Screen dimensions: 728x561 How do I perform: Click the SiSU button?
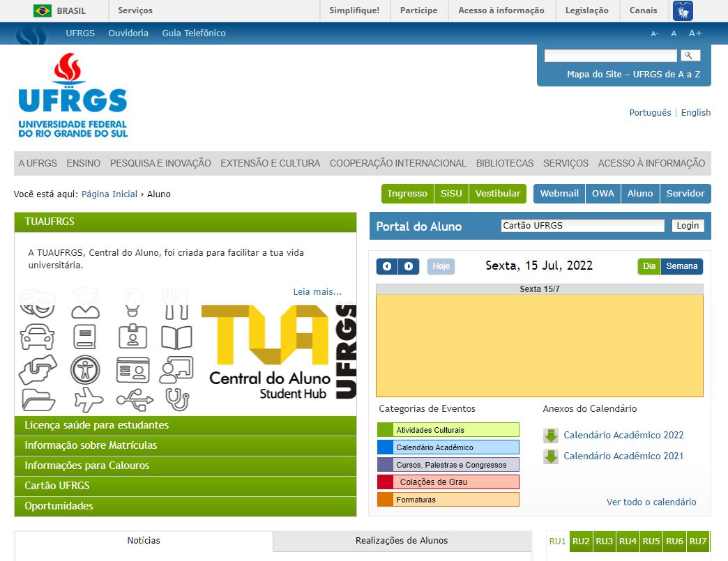click(451, 194)
